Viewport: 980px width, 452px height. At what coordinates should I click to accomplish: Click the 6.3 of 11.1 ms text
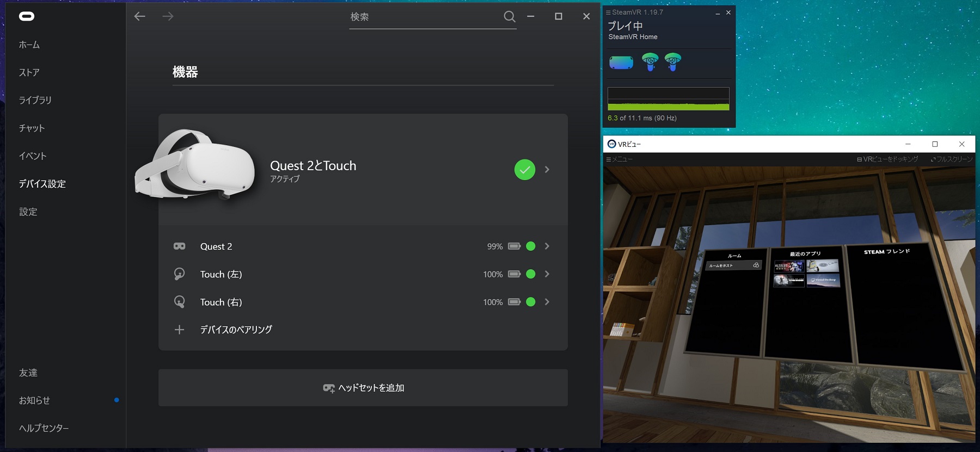[x=642, y=118]
